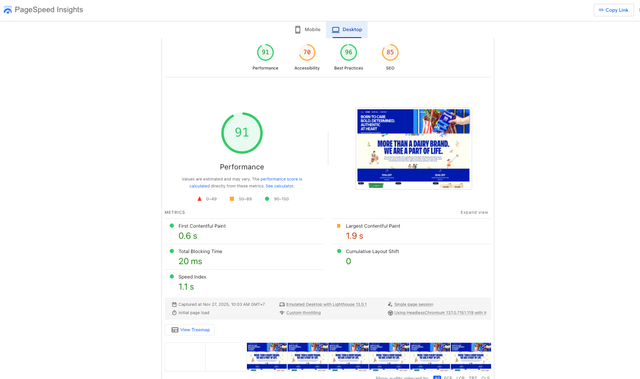The width and height of the screenshot is (640, 379).
Task: Click the Chromium icon beside Using HeadlessChromium
Action: [x=390, y=313]
